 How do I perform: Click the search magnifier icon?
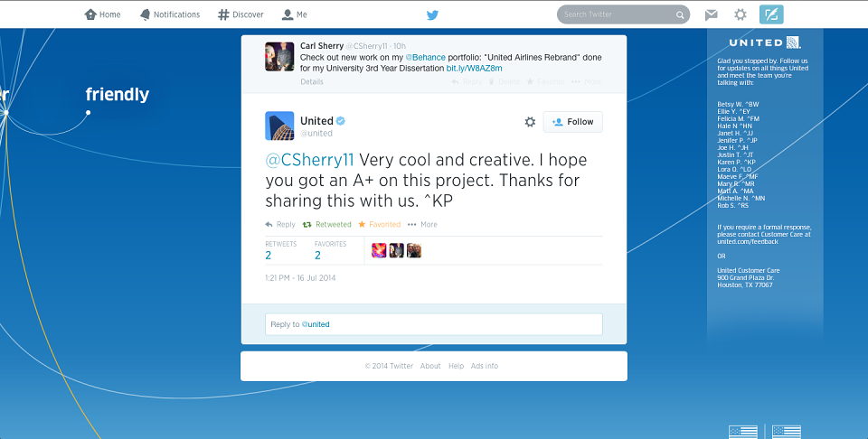[680, 15]
